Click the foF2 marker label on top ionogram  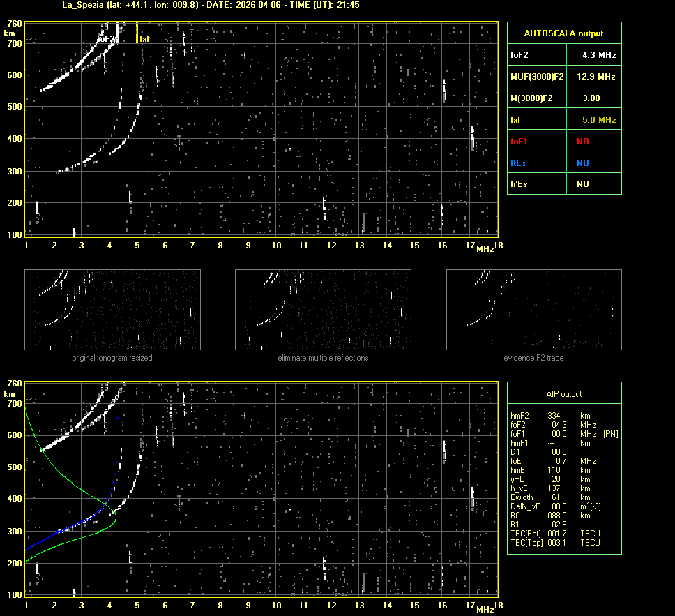coord(107,39)
